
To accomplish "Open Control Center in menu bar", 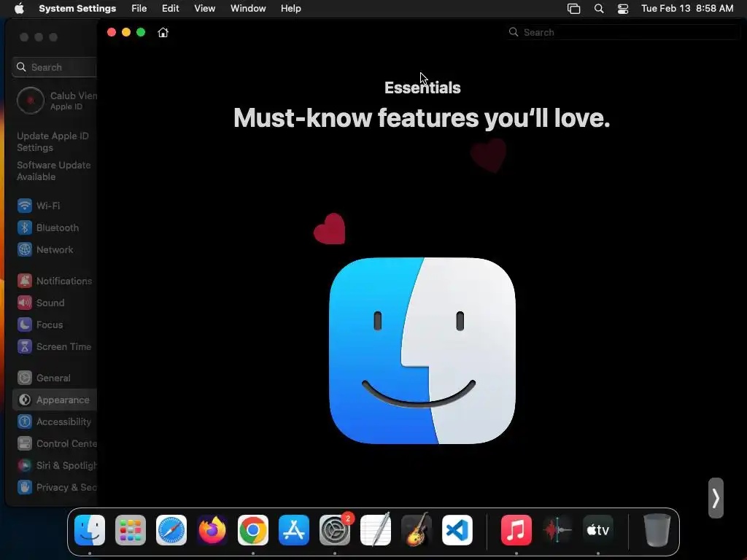I will click(x=623, y=9).
